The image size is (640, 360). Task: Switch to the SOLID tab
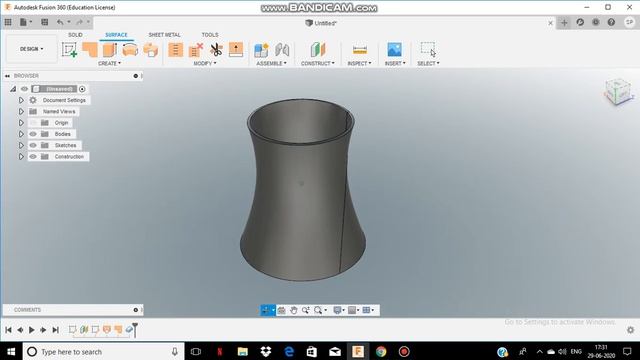75,35
